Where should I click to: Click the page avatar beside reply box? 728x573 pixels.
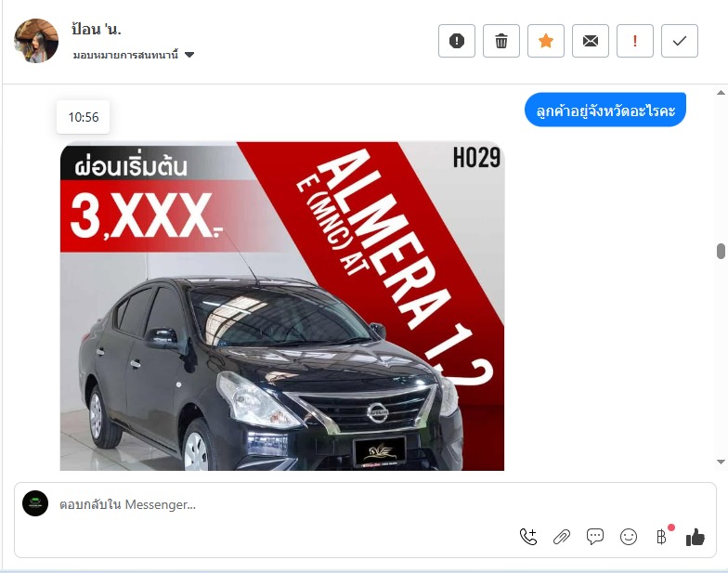pos(35,503)
